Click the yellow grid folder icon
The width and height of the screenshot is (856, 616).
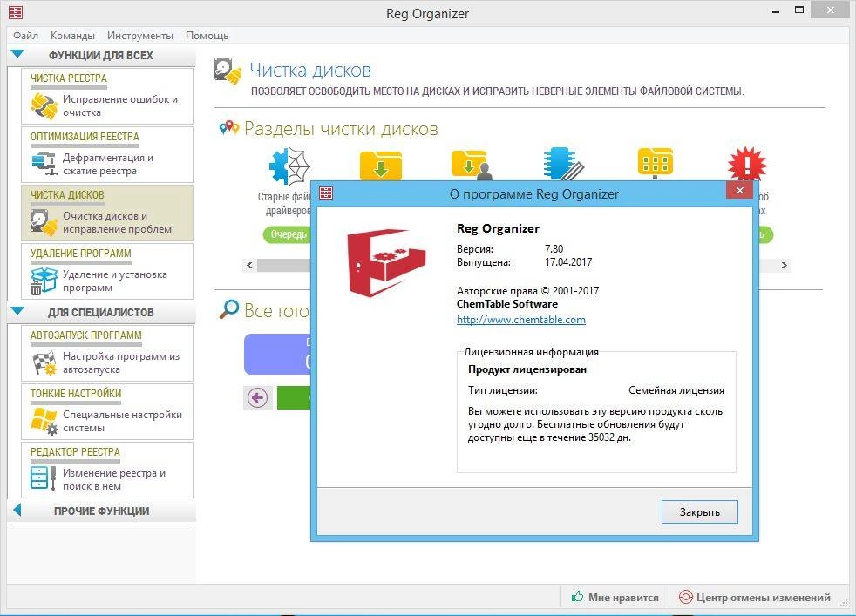656,163
